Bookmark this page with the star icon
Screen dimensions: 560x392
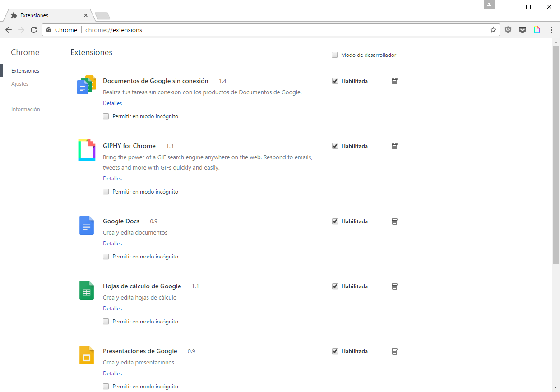pyautogui.click(x=493, y=30)
